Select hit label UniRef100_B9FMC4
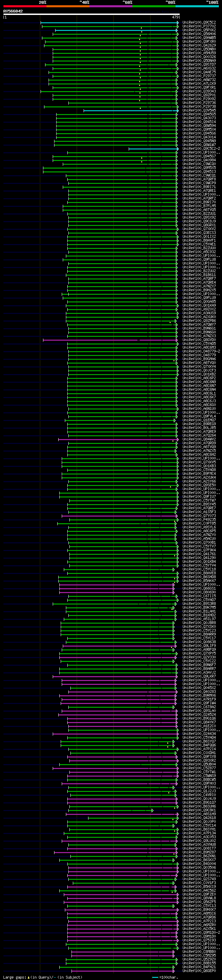222x980 pixels. pyautogui.click(x=199, y=474)
